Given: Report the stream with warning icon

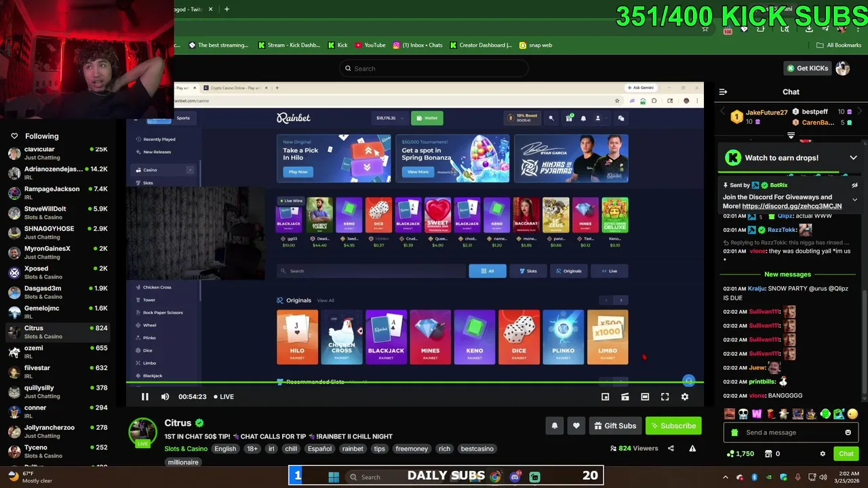Looking at the screenshot, I should [x=692, y=448].
